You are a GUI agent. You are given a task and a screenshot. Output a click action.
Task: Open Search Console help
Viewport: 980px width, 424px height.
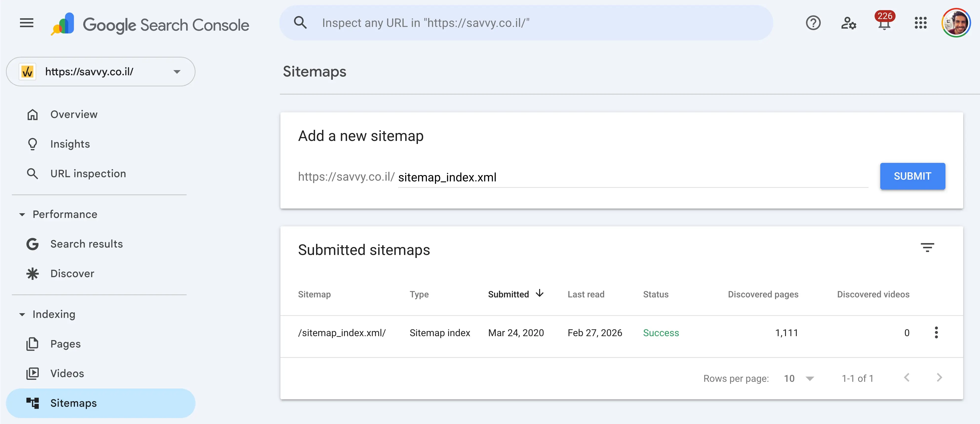813,23
